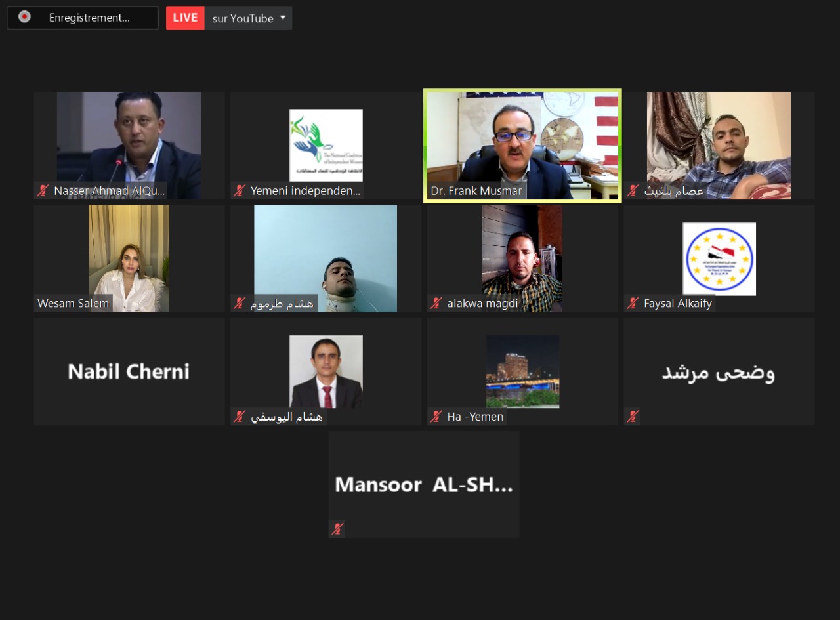
Task: Click the muted microphone icon on Nasser Ahmad tile
Action: pyautogui.click(x=43, y=191)
